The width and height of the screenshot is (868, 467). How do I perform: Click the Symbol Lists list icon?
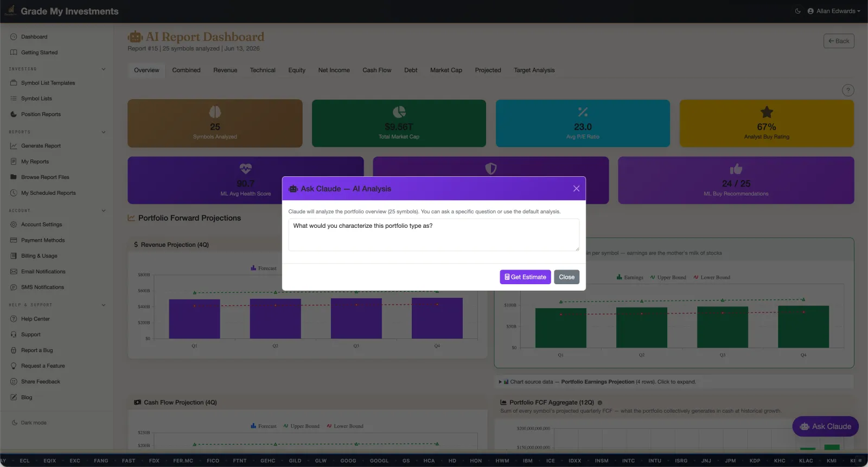(x=14, y=99)
